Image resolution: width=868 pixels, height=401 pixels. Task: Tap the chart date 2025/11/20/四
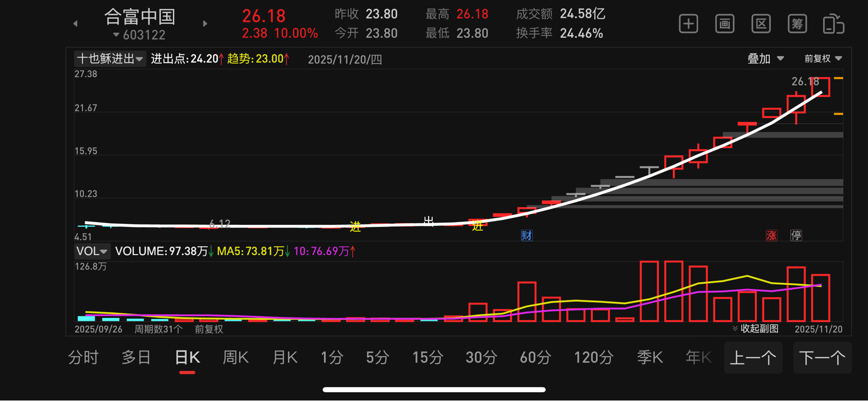click(345, 59)
